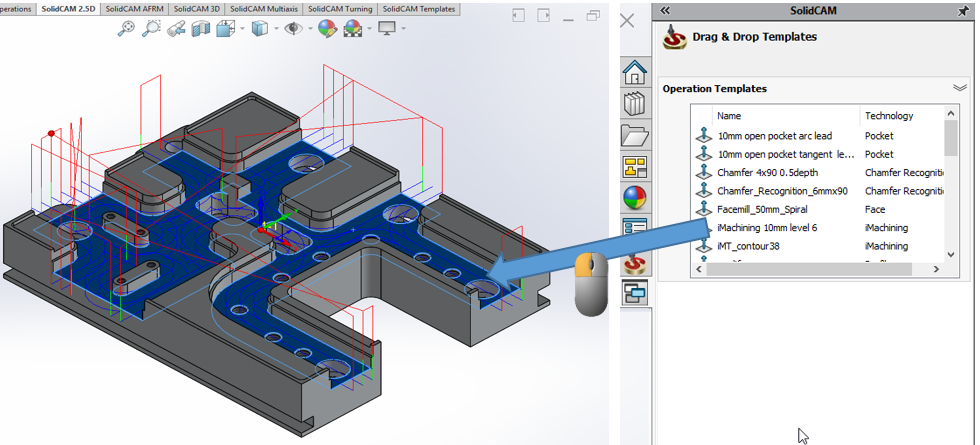The width and height of the screenshot is (980, 445).
Task: Open the Design Library books tab
Action: (x=635, y=104)
